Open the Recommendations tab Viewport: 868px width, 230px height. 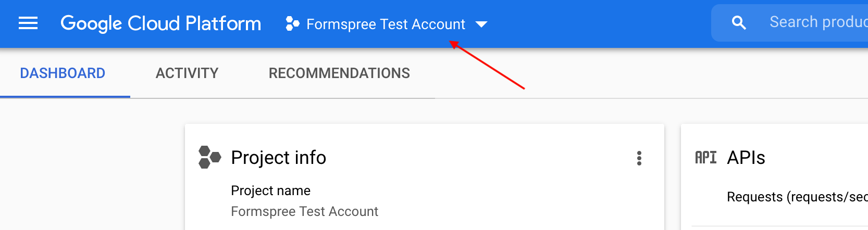[339, 73]
